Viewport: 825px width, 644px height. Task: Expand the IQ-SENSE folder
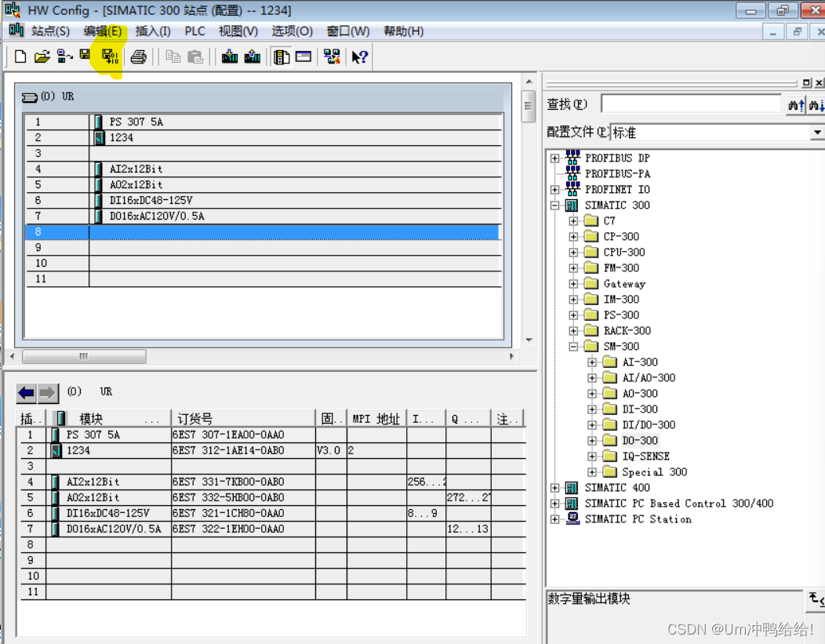[x=592, y=457]
